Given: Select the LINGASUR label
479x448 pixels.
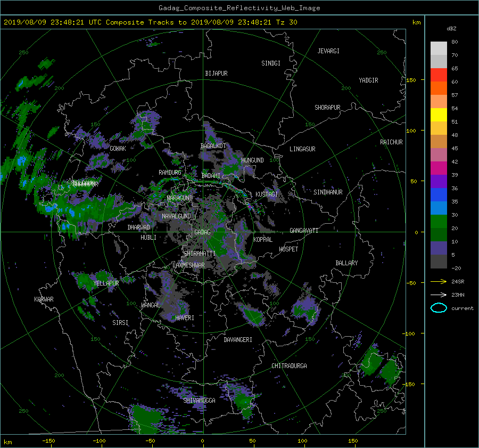Looking at the screenshot, I should [x=302, y=149].
